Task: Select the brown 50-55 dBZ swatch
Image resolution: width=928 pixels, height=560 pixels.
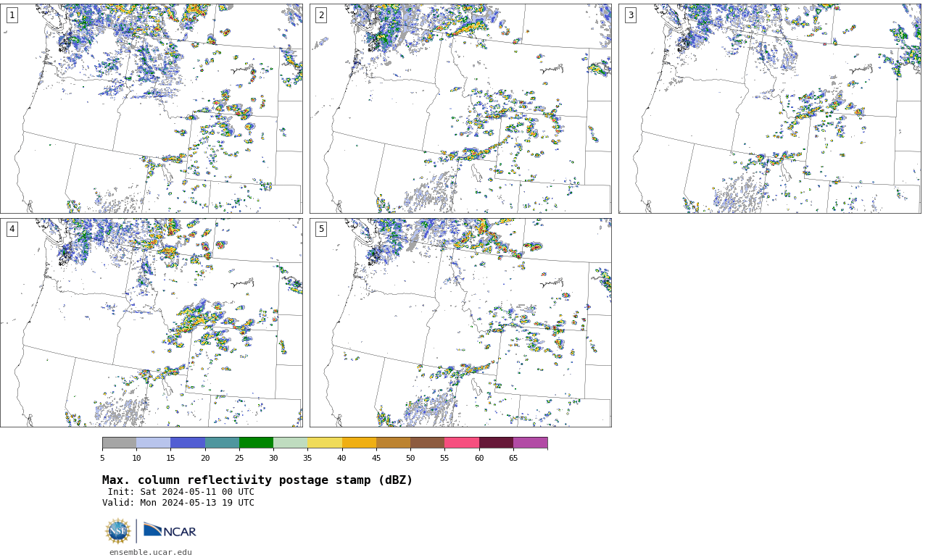Action: [x=428, y=443]
